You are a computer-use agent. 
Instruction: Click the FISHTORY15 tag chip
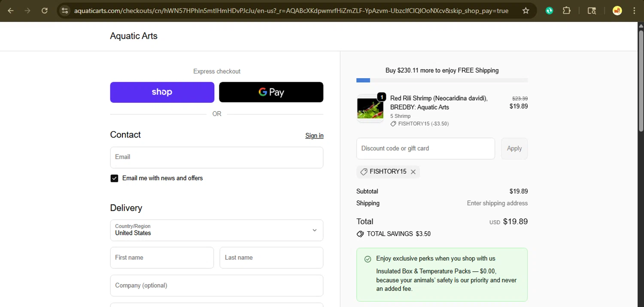tap(388, 172)
